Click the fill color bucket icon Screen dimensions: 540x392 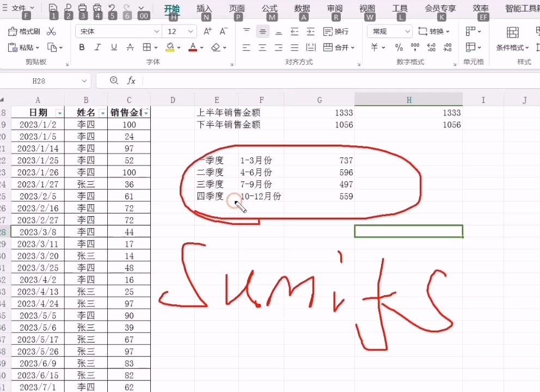(170, 48)
